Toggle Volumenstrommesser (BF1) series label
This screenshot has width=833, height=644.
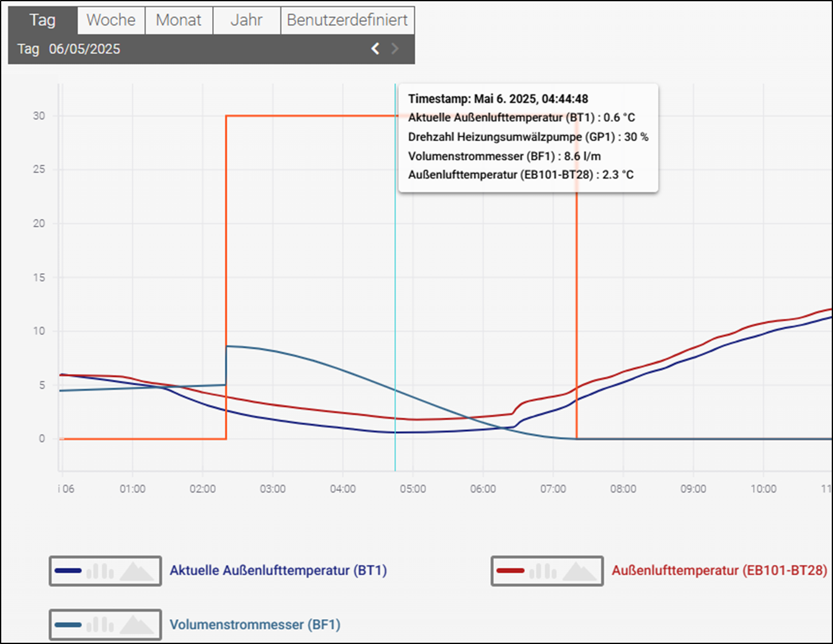(255, 625)
